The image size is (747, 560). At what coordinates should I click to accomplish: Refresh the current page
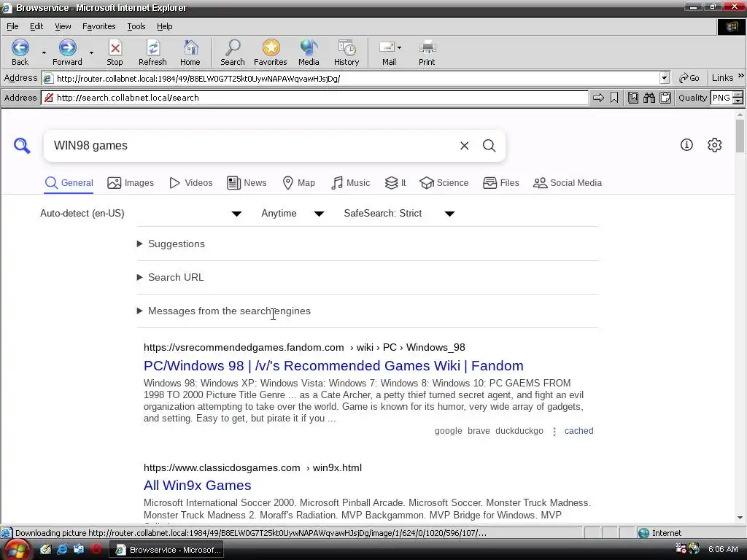point(152,52)
